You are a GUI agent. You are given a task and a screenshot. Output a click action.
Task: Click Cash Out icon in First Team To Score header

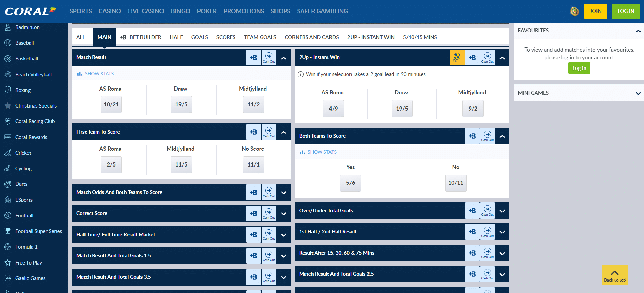pos(269,132)
